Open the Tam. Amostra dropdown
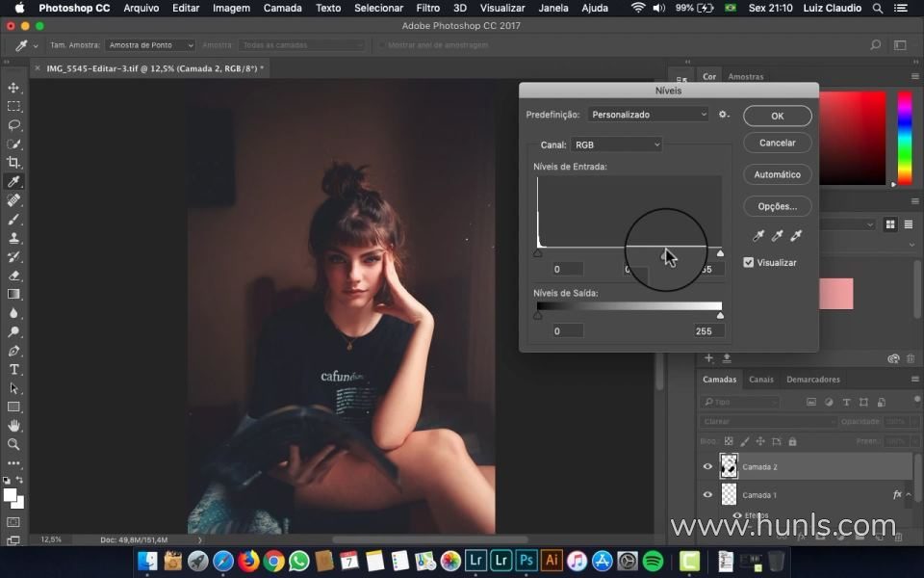 click(150, 45)
